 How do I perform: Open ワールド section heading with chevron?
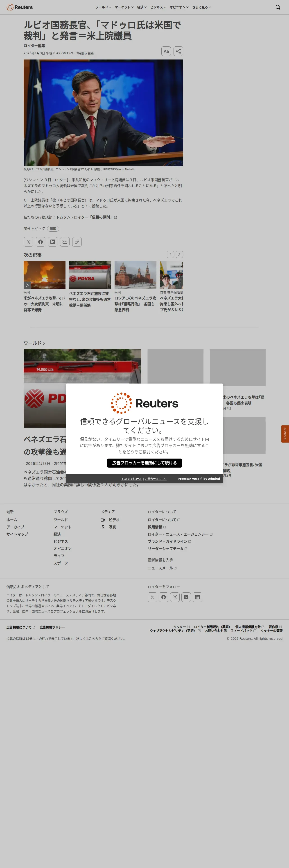(34, 343)
